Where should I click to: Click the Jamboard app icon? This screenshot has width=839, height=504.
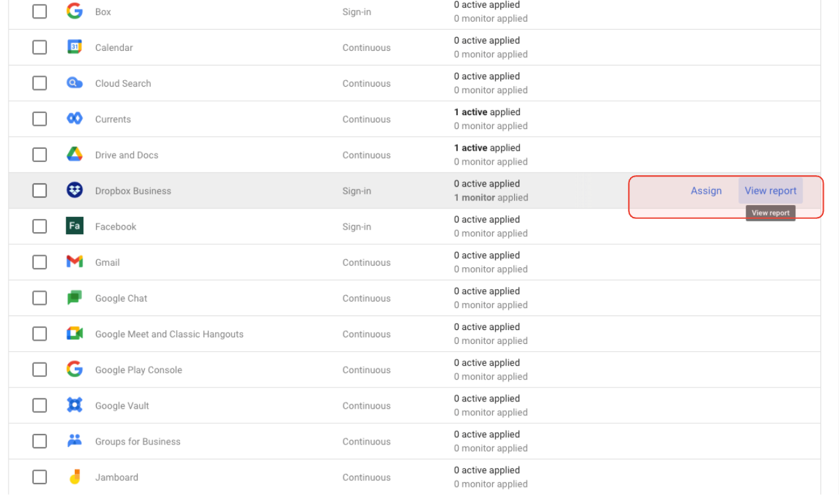point(75,477)
